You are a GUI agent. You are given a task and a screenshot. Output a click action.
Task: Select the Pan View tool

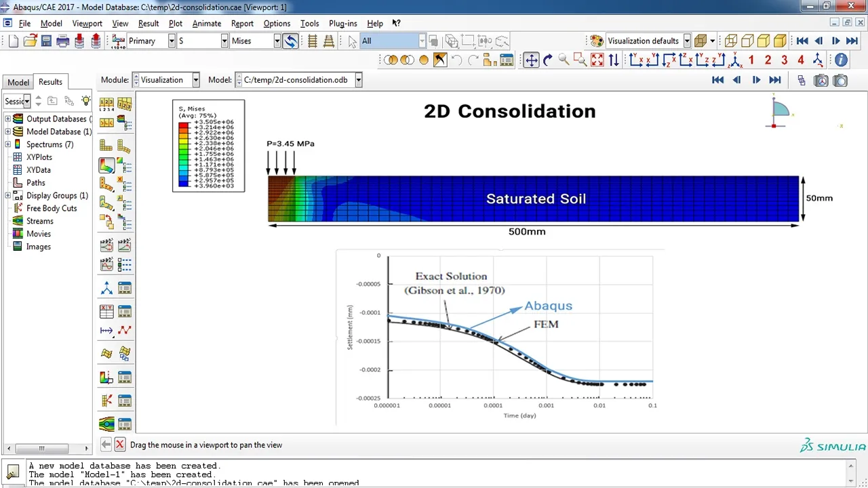coord(531,60)
